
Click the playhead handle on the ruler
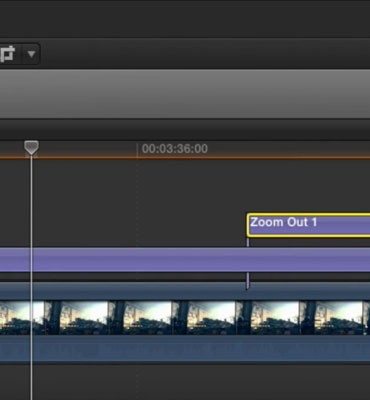(32, 148)
